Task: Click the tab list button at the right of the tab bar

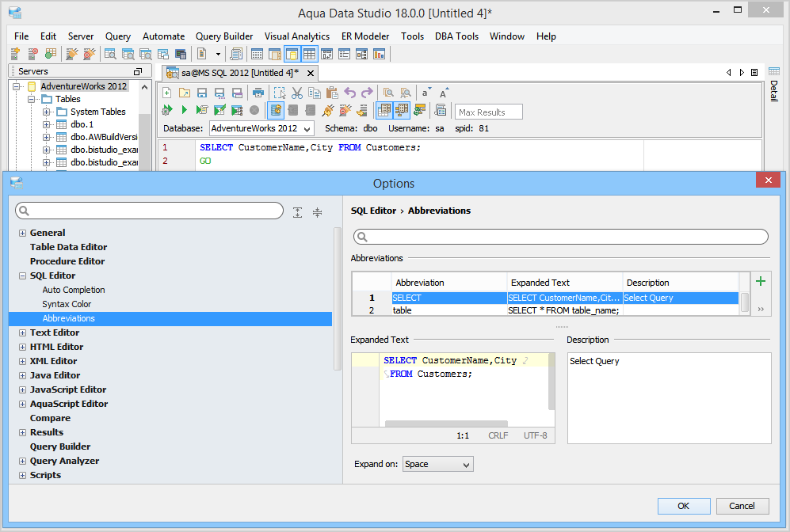Action: pos(754,73)
